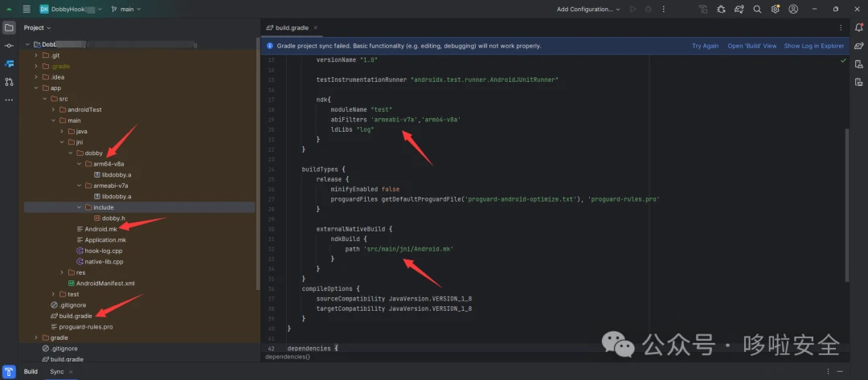Open the main branch dropdown

pyautogui.click(x=126, y=9)
